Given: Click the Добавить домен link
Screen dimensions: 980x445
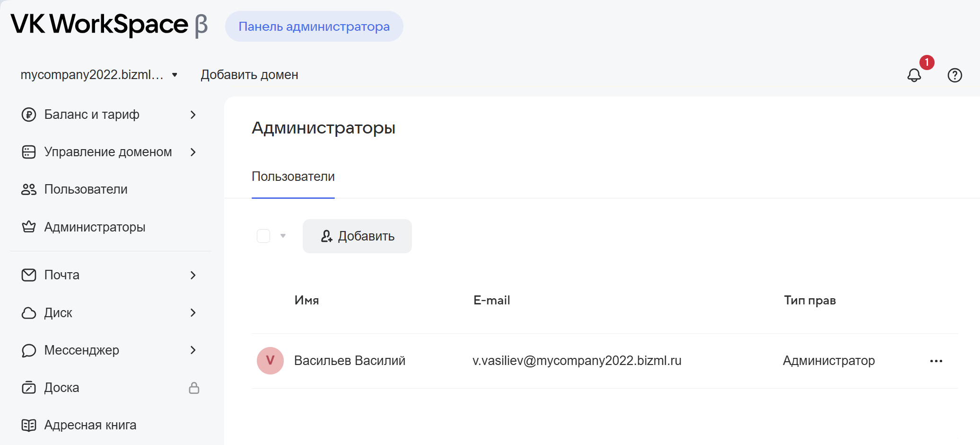Looking at the screenshot, I should tap(249, 75).
